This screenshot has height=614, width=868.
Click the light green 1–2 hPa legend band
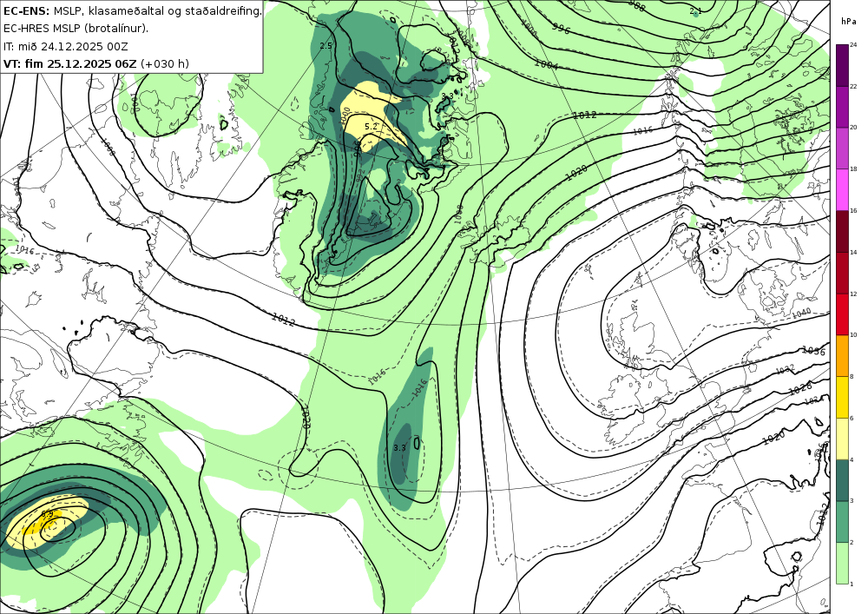pyautogui.click(x=842, y=563)
